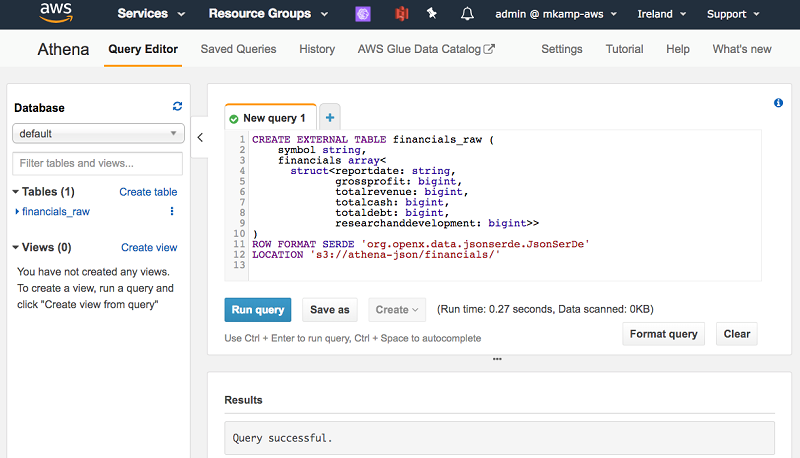Click the info icon in query editor
Image resolution: width=800 pixels, height=458 pixels.
click(778, 103)
